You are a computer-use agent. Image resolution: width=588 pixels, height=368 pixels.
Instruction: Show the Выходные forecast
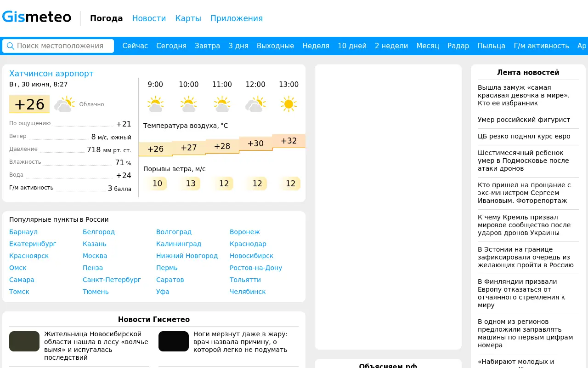pos(276,46)
